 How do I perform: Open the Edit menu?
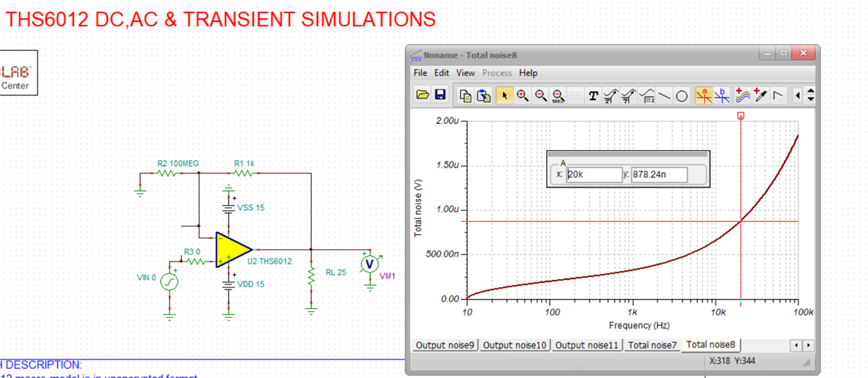(x=442, y=73)
